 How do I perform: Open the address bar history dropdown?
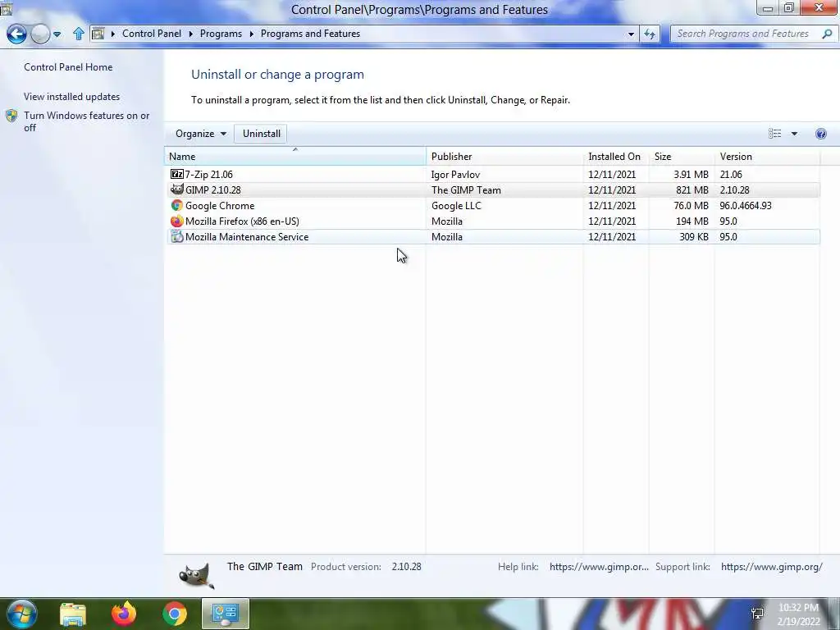click(631, 34)
